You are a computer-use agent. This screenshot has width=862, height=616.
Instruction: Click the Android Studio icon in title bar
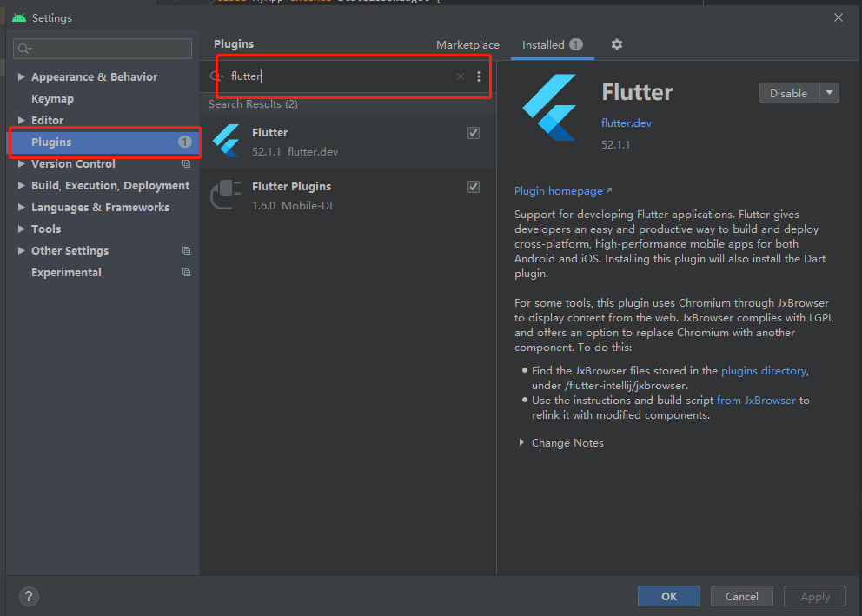click(x=19, y=17)
